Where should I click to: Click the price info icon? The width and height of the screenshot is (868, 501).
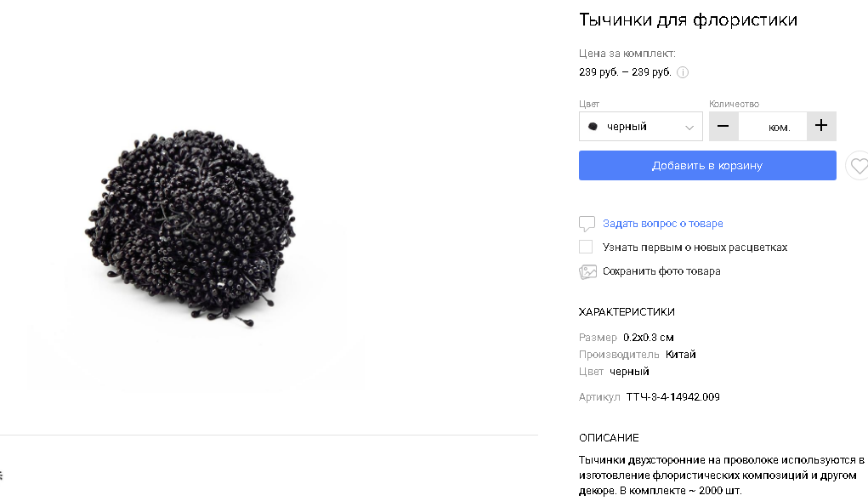[683, 72]
